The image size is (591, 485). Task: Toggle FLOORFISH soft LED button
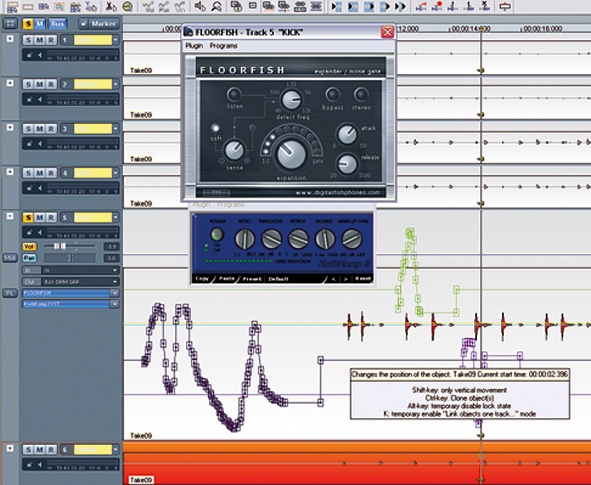click(215, 128)
